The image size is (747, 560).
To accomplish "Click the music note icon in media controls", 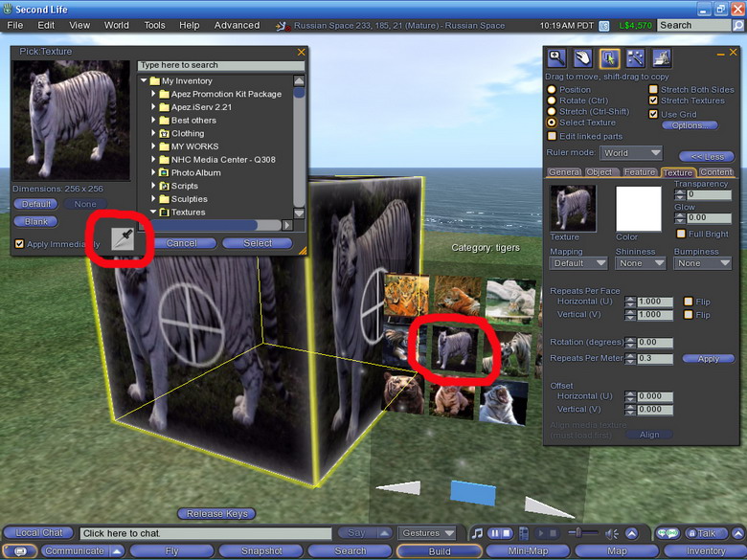I will 477,533.
